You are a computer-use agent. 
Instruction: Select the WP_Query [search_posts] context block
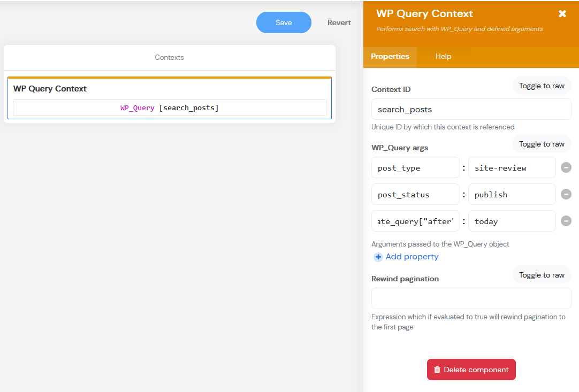click(x=169, y=108)
